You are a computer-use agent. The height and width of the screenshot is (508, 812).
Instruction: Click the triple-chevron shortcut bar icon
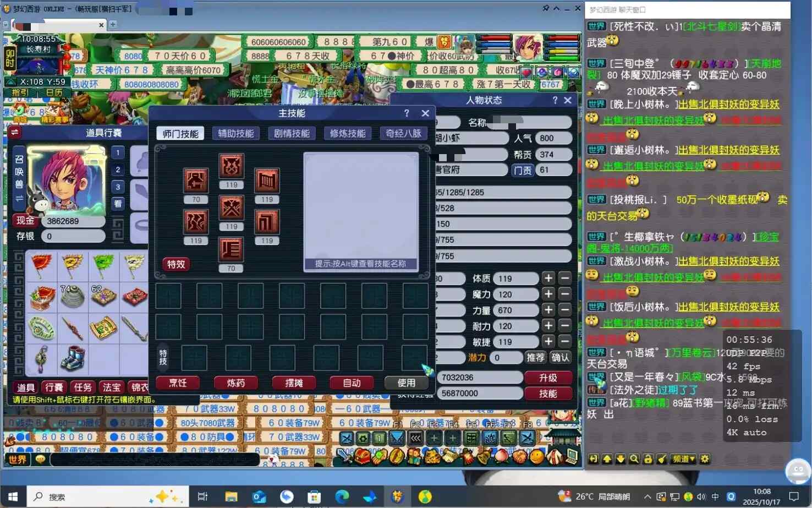click(x=416, y=438)
